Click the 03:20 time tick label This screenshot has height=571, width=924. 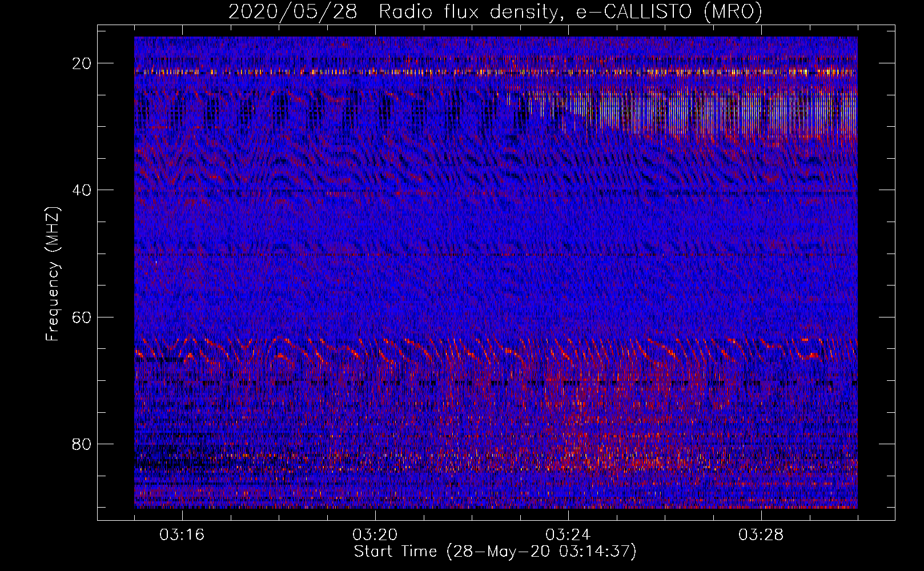(x=375, y=535)
